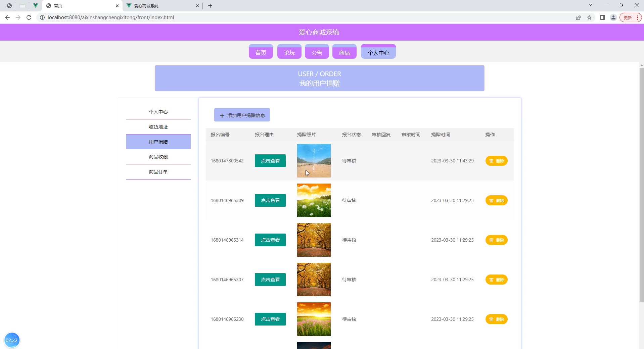Open site information icon in address bar
Screen dimensions: 644x349
(x=42, y=17)
